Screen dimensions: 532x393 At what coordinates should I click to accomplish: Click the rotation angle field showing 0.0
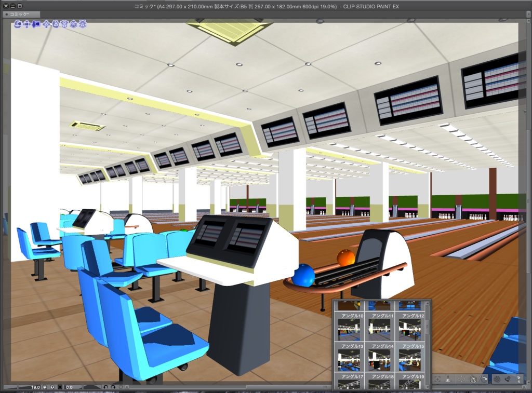click(73, 387)
